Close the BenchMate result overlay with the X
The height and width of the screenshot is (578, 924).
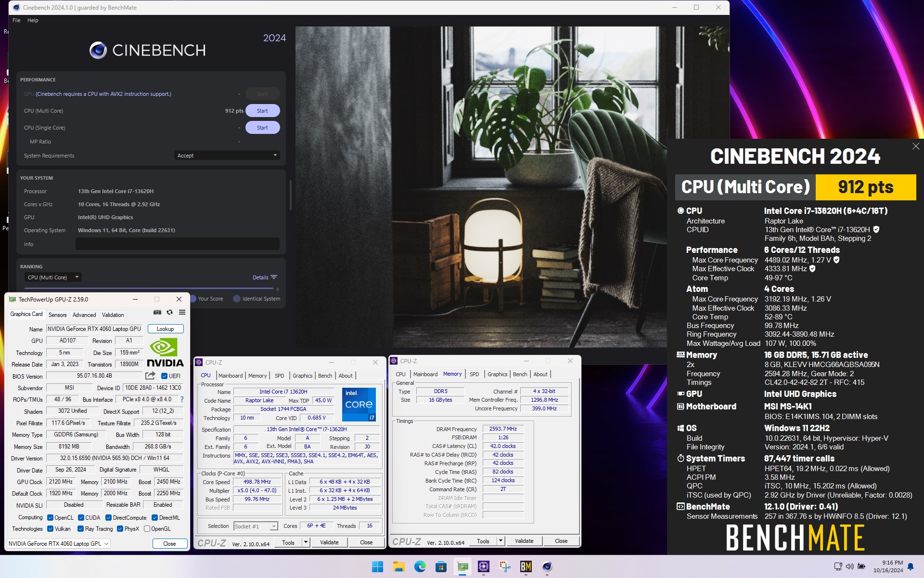pyautogui.click(x=915, y=146)
